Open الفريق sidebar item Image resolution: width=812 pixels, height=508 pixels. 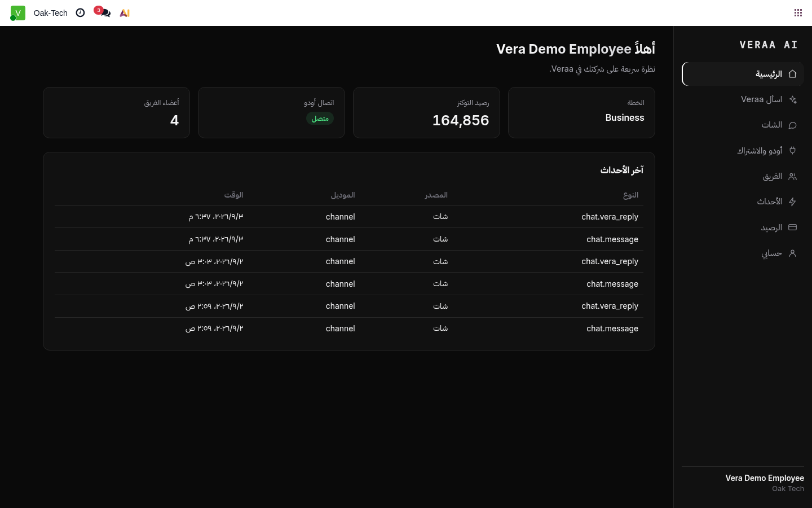743,176
